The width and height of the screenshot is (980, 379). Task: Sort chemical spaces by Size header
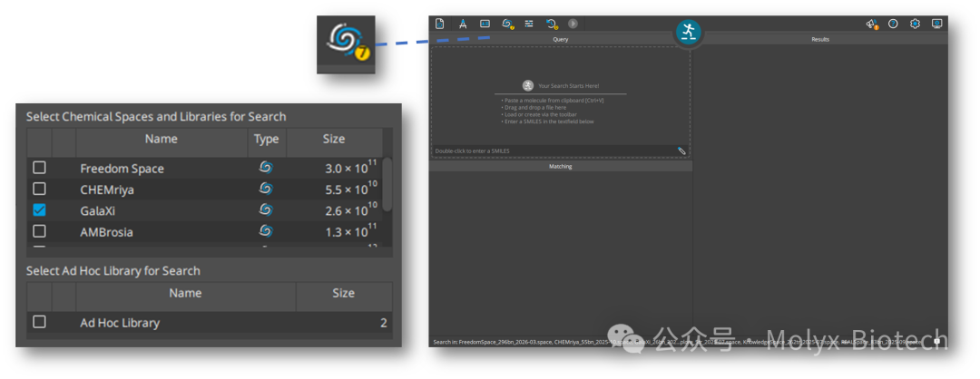pos(334,140)
